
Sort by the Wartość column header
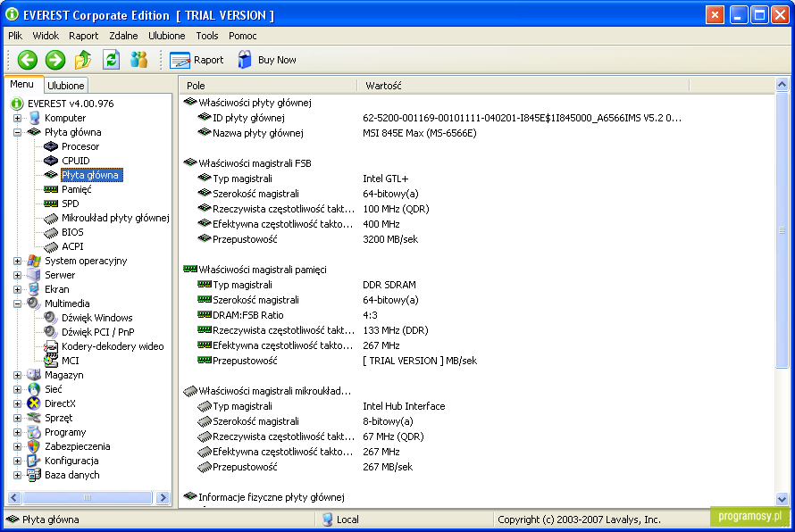click(523, 86)
